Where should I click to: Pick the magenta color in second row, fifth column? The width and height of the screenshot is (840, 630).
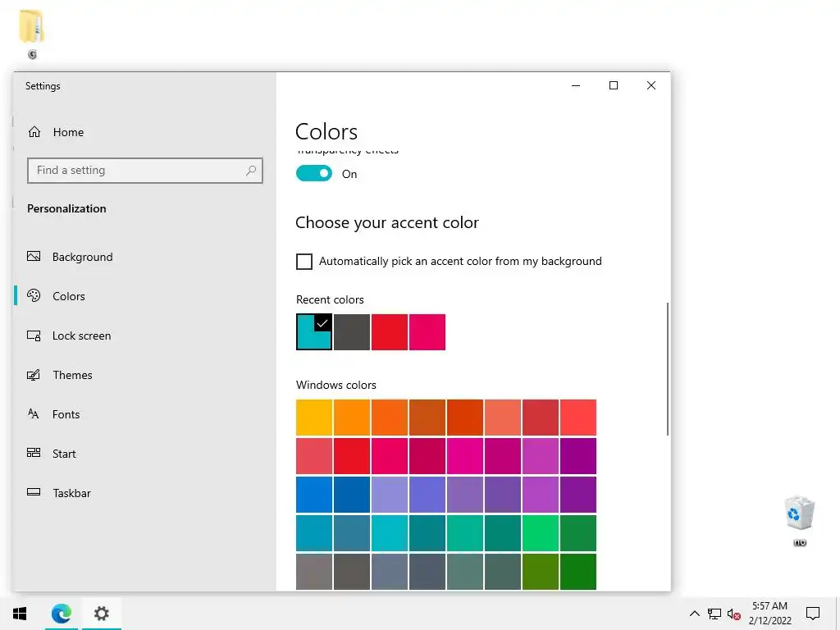pos(465,456)
